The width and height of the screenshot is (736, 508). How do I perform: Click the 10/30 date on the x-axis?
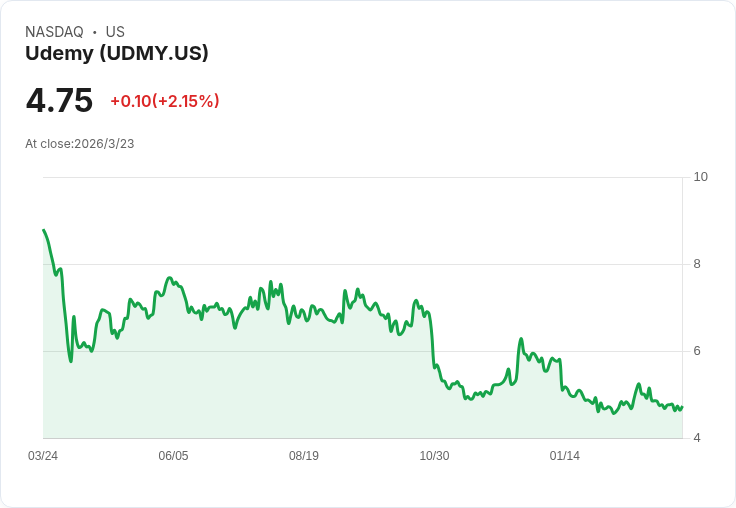pos(434,456)
